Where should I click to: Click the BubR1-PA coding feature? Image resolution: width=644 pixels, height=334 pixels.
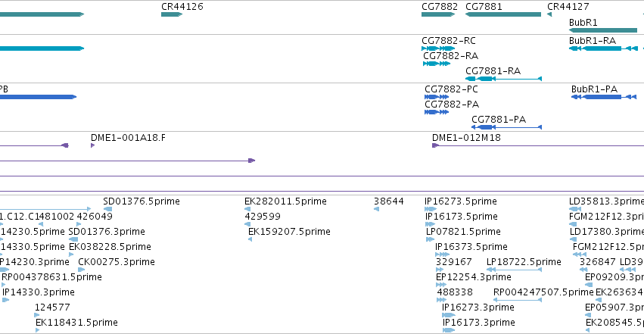coord(604,97)
